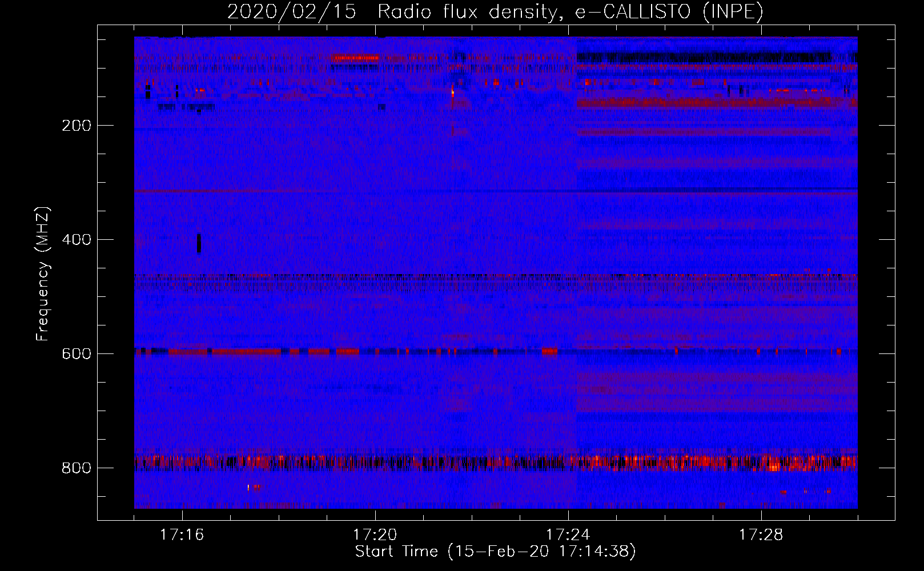Click the 17:20 time tick label
The height and width of the screenshot is (571, 924).
(x=375, y=535)
